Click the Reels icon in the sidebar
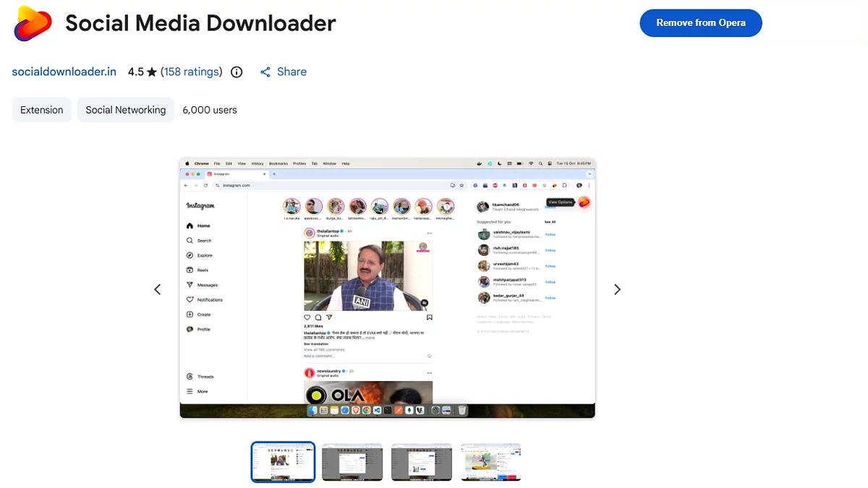The width and height of the screenshot is (868, 488). click(190, 270)
